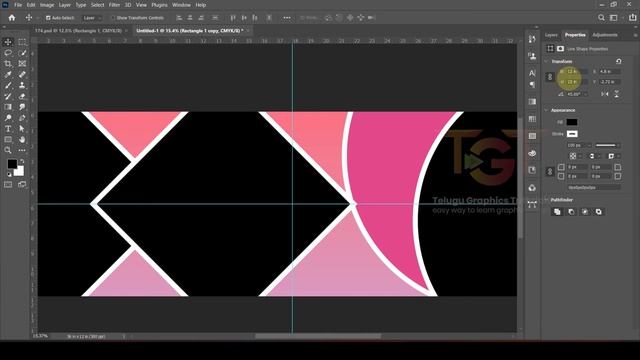Screen dimensions: 640x360
Task: Switch to the Masks view in Properties
Action: pyautogui.click(x=560, y=49)
